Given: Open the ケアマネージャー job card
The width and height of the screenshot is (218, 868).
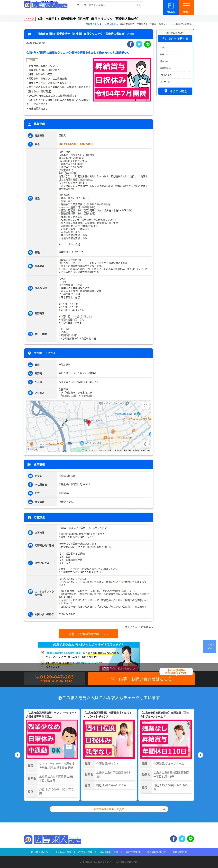Looking at the screenshot, I should tap(52, 755).
